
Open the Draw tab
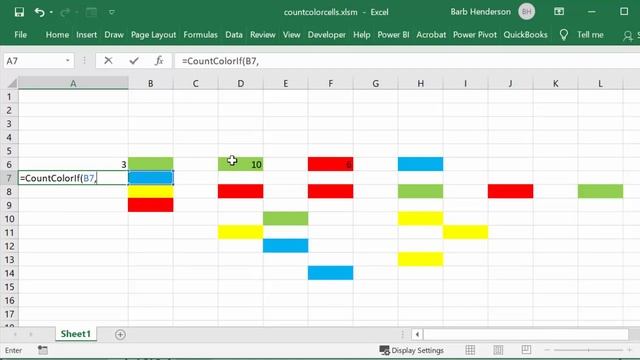(114, 35)
